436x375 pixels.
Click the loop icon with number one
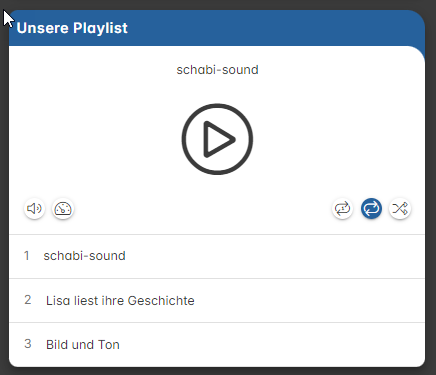point(342,209)
